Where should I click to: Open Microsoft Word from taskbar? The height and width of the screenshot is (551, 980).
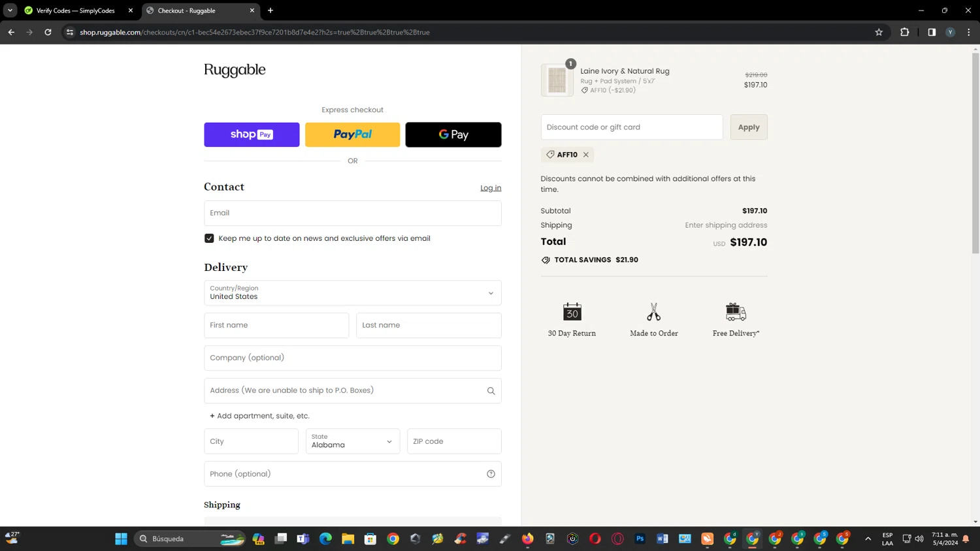(x=662, y=539)
